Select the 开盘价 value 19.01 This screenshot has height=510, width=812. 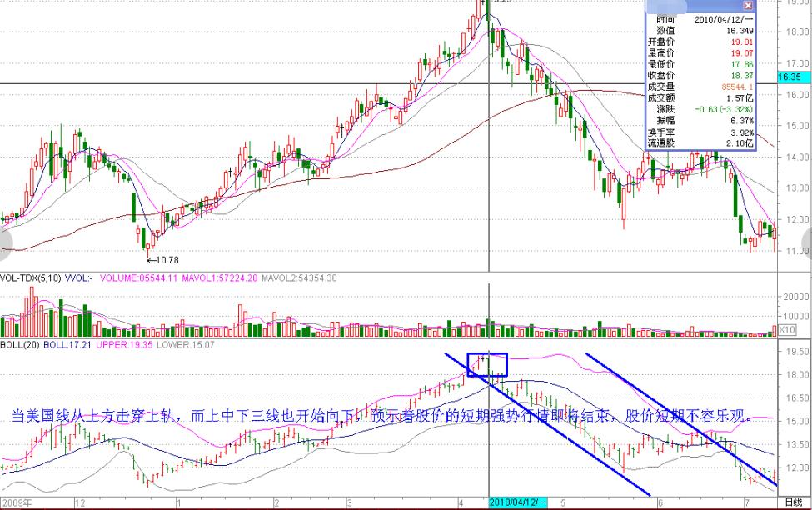tap(742, 42)
